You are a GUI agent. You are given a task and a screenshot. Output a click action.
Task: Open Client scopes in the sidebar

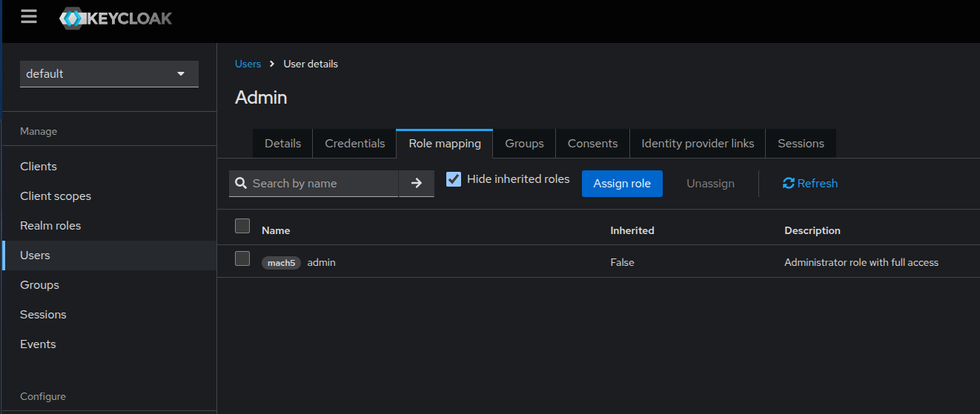pyautogui.click(x=109, y=196)
